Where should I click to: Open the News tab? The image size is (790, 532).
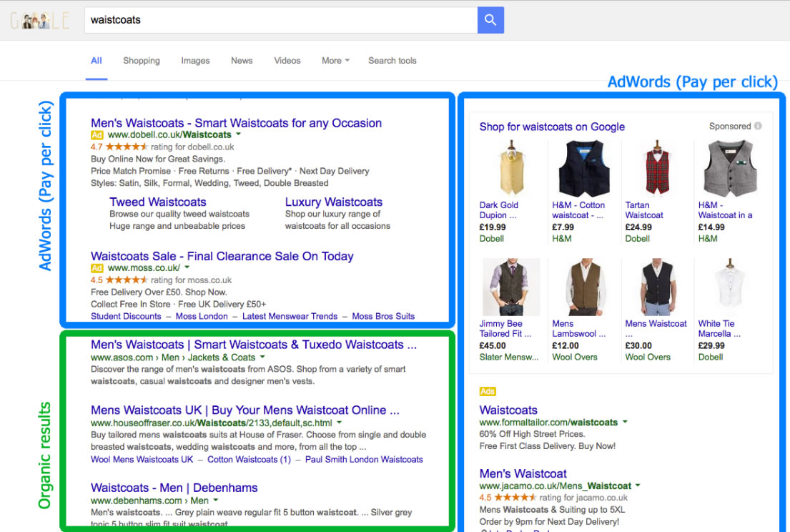pyautogui.click(x=242, y=61)
